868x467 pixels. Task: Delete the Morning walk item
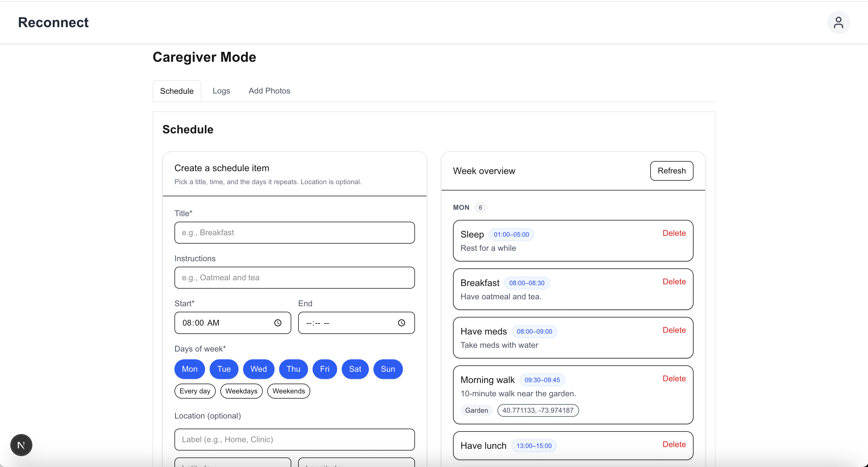tap(674, 378)
